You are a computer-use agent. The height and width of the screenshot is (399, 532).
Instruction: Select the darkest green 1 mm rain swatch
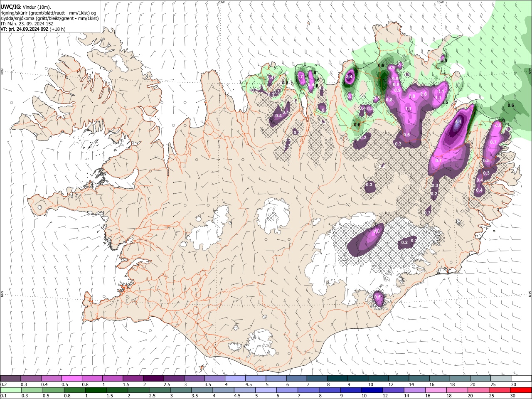[96, 390]
